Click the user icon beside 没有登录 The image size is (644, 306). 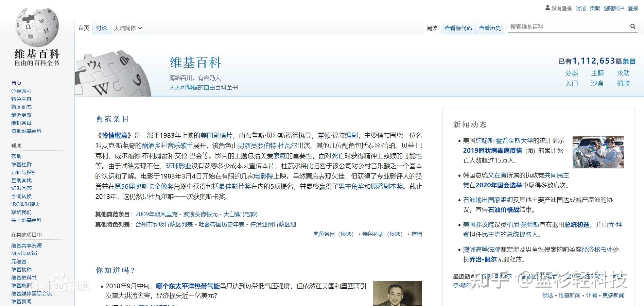click(x=547, y=8)
